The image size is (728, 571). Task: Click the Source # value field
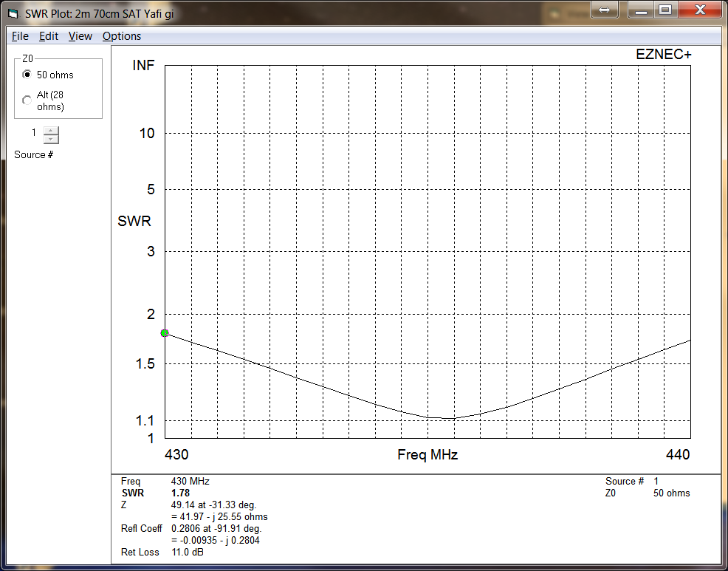(x=33, y=134)
